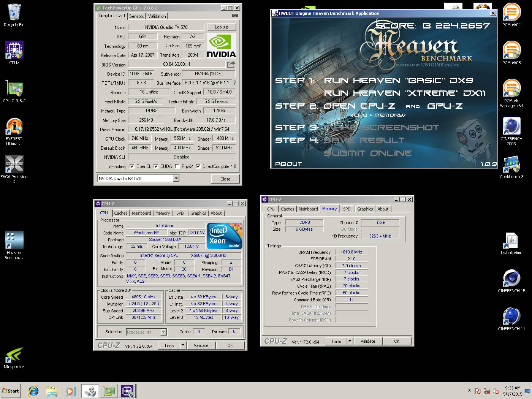Screen dimensions: 532x399
Task: Open Windows Media Player taskbar icon
Action: (x=70, y=391)
